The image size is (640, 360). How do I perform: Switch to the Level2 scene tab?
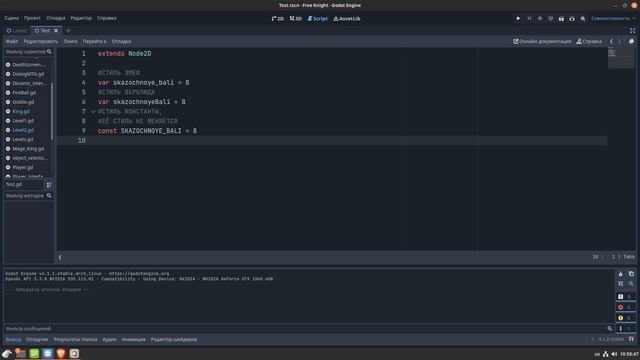pos(17,31)
